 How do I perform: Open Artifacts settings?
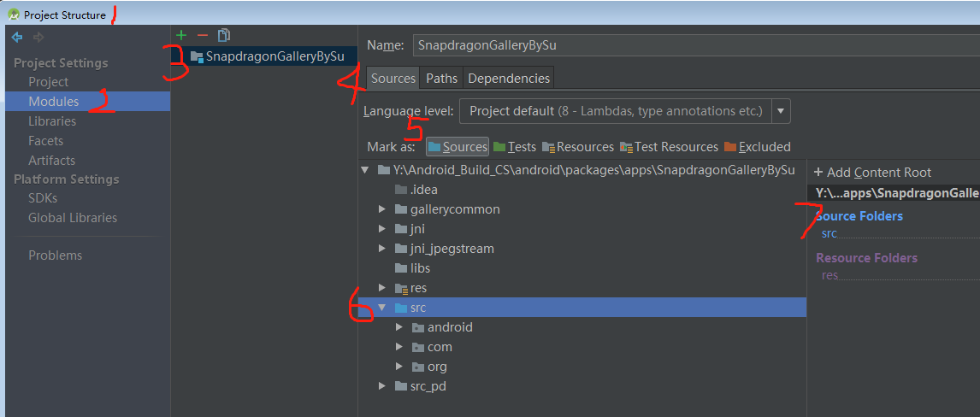(51, 161)
